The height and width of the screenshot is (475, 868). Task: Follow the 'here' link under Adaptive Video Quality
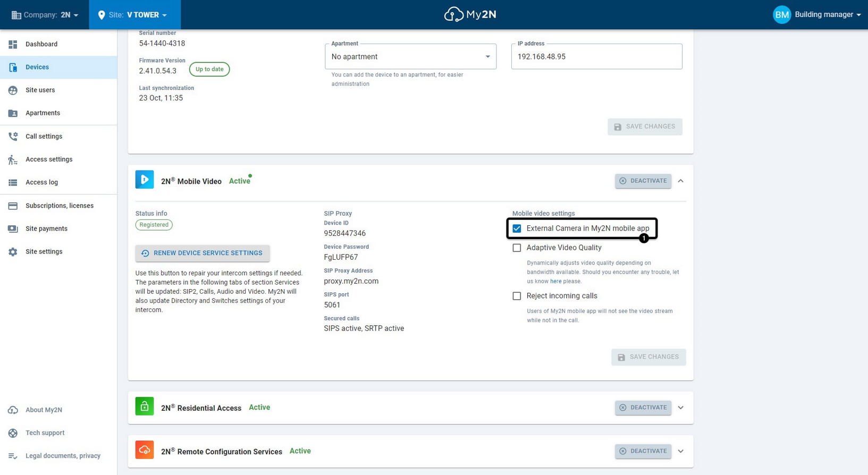tap(555, 282)
